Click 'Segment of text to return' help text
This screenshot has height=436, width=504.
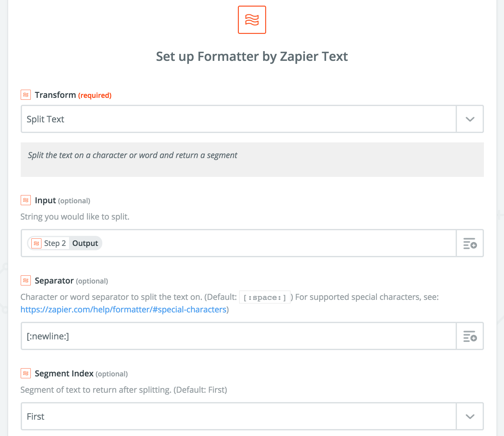124,390
